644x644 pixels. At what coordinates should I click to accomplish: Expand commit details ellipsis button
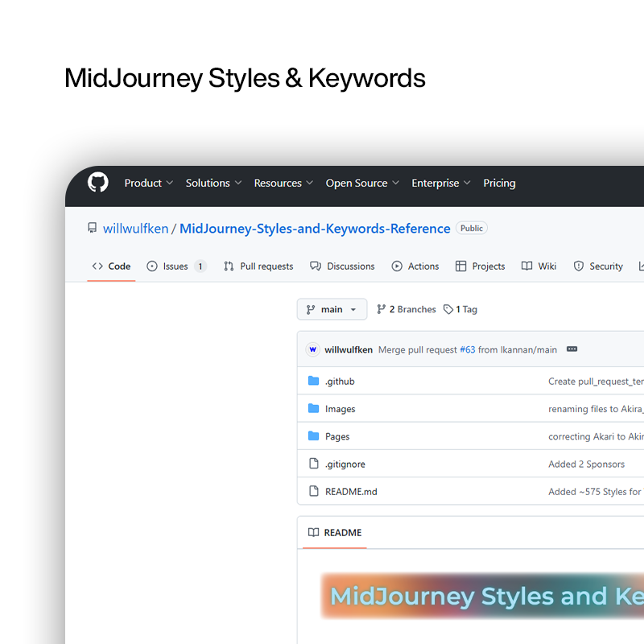(572, 349)
